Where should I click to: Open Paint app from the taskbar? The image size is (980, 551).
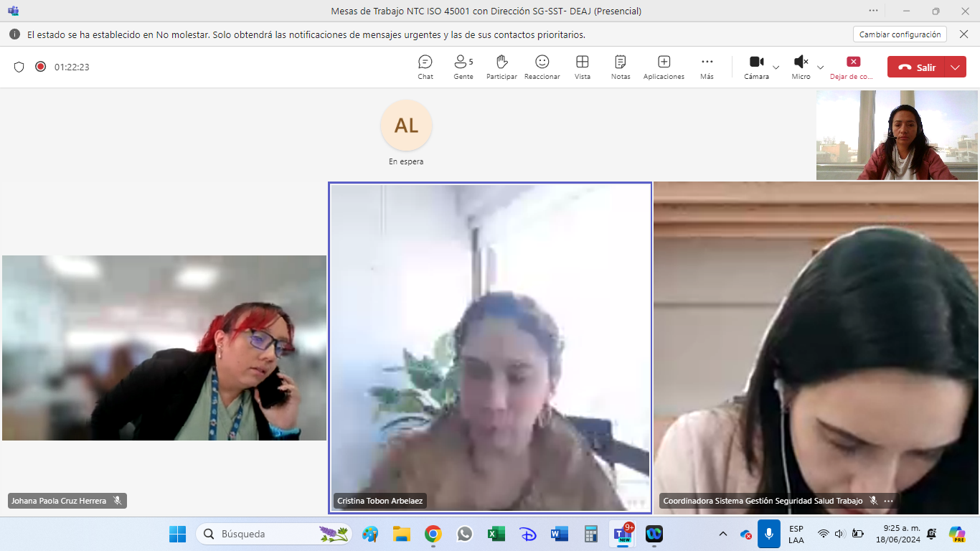click(x=370, y=534)
